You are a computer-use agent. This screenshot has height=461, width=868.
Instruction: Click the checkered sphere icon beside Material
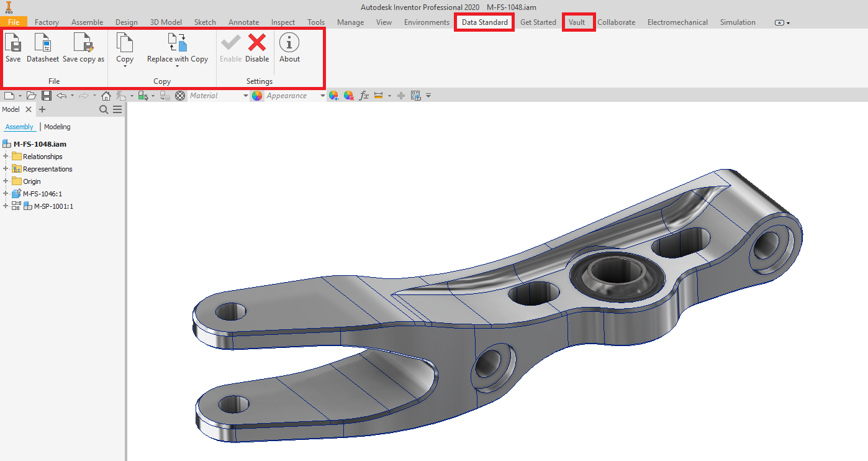click(x=180, y=96)
